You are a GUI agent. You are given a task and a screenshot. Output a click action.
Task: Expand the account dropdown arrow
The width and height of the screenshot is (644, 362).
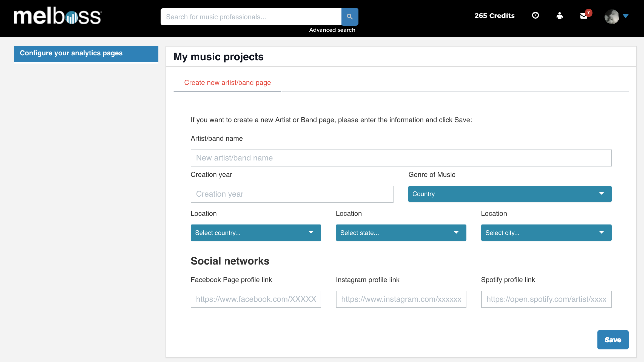(x=626, y=16)
